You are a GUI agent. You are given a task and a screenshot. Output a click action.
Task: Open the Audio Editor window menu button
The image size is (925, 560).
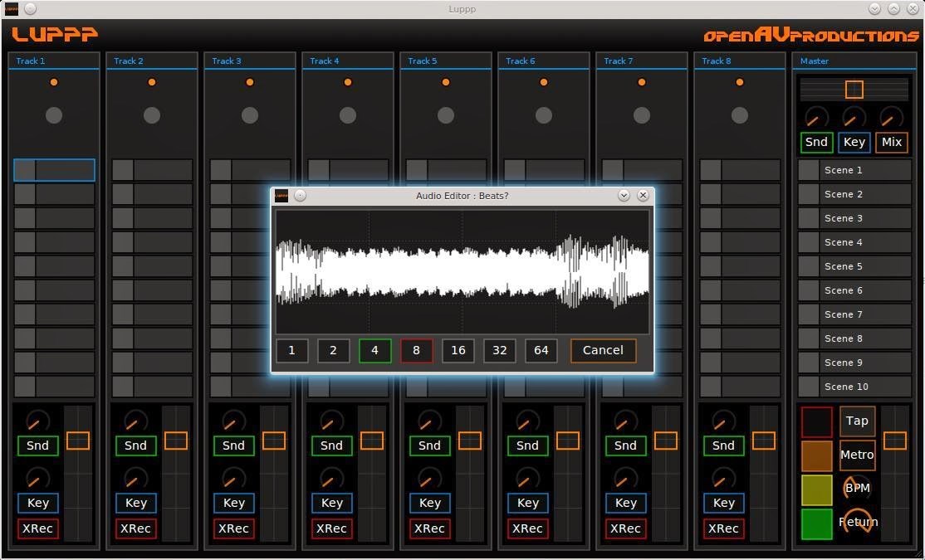coord(282,196)
